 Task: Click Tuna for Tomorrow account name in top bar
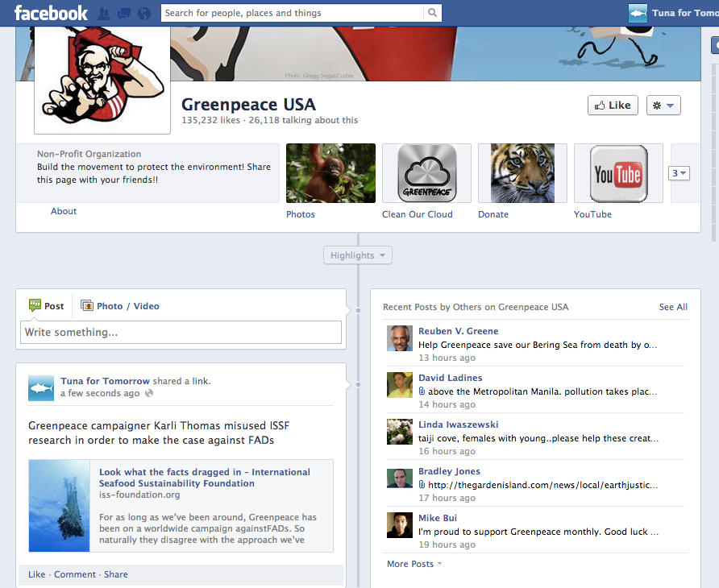pyautogui.click(x=685, y=14)
